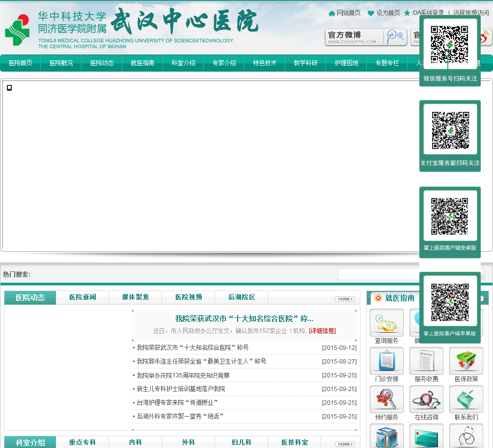The height and width of the screenshot is (448, 493).
Task: Switch to the 内科 tab
Action: [136, 442]
